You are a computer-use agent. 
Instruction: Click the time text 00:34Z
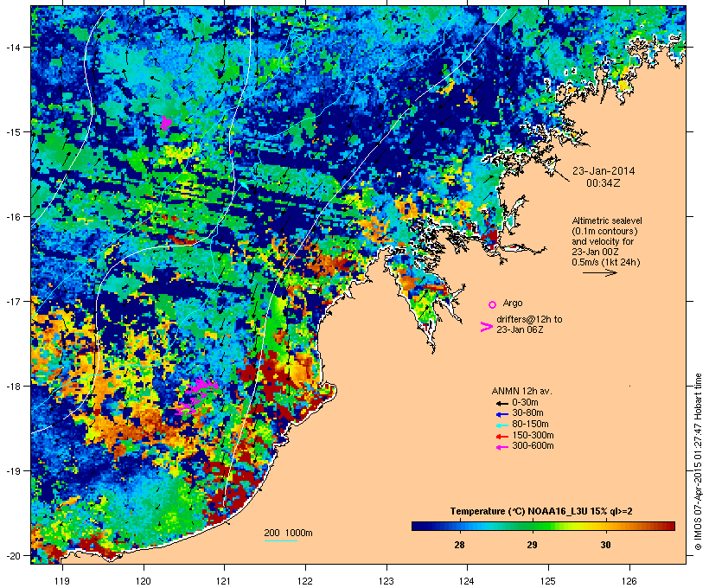point(604,183)
